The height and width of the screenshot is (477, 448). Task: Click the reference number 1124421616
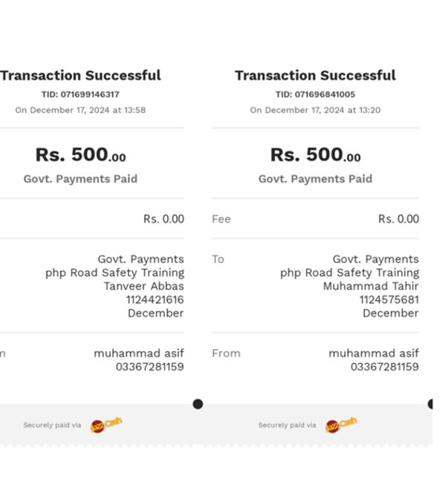point(155,299)
